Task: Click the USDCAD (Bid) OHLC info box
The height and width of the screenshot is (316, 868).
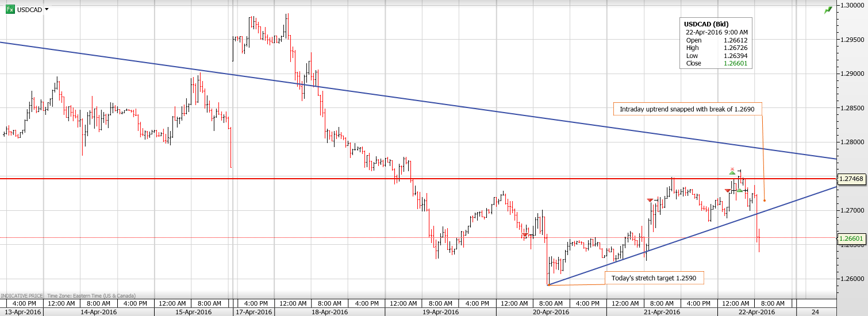Action: point(716,44)
